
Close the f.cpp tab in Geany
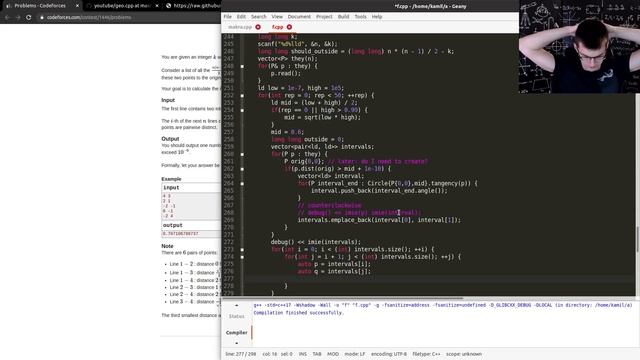click(289, 27)
